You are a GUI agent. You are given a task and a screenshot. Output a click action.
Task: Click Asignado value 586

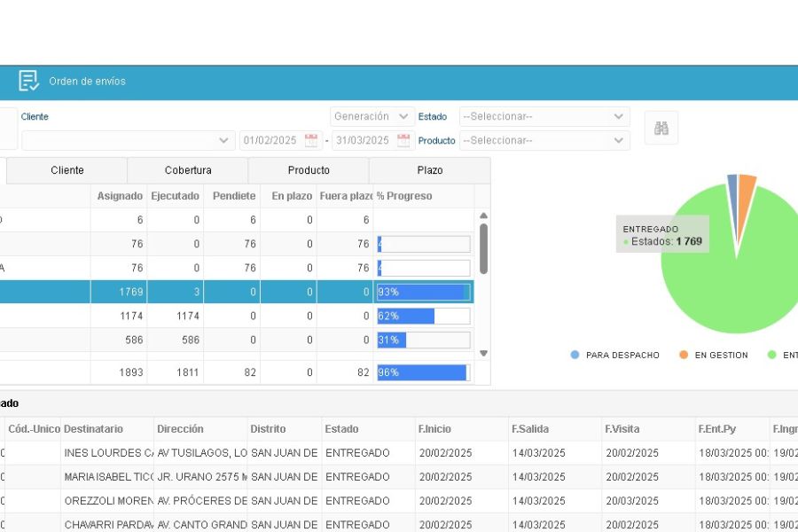point(134,340)
